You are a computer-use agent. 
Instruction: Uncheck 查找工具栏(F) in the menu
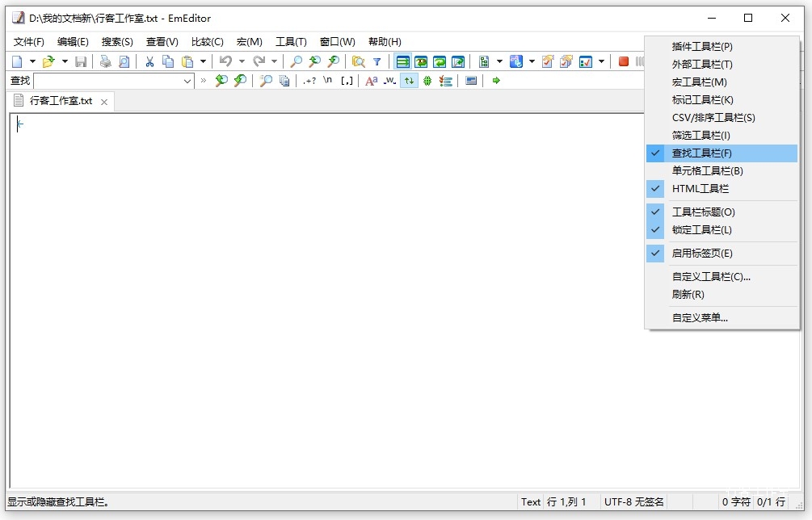coord(722,153)
